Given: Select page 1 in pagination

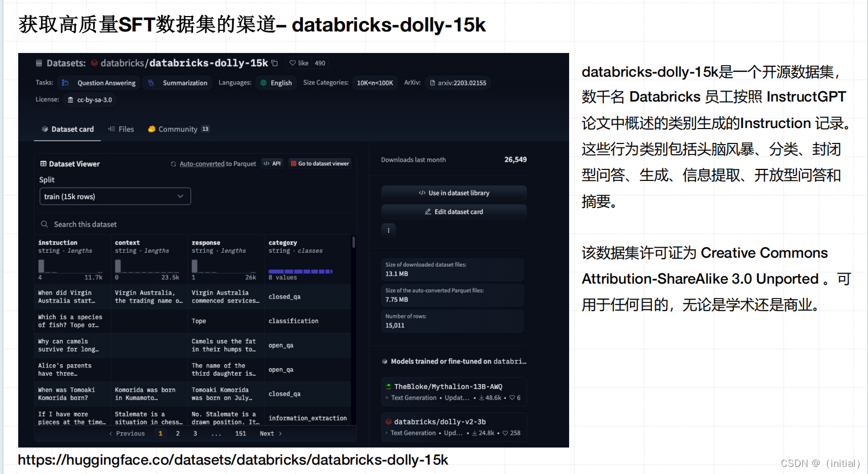Looking at the screenshot, I should [160, 434].
